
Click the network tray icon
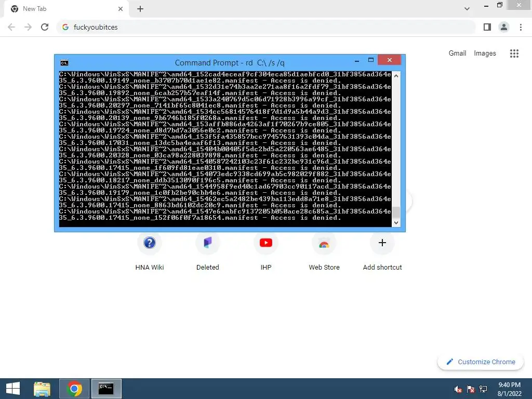(x=483, y=389)
